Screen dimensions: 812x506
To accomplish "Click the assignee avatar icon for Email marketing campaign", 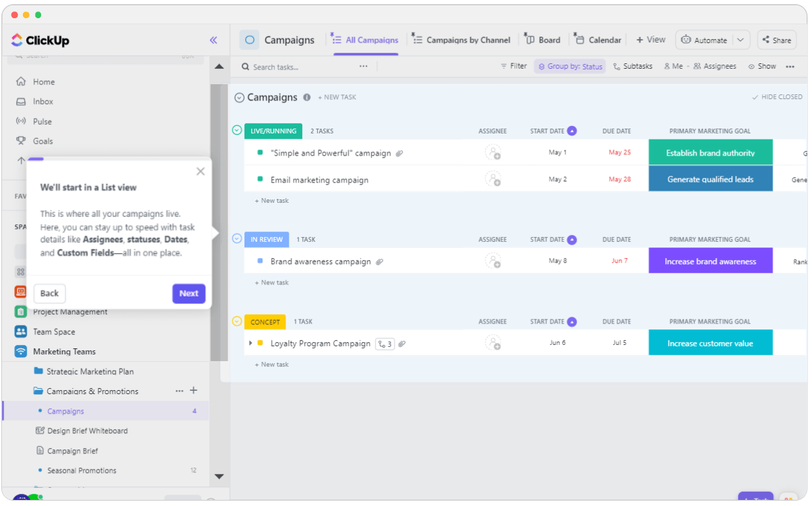I will click(x=493, y=179).
